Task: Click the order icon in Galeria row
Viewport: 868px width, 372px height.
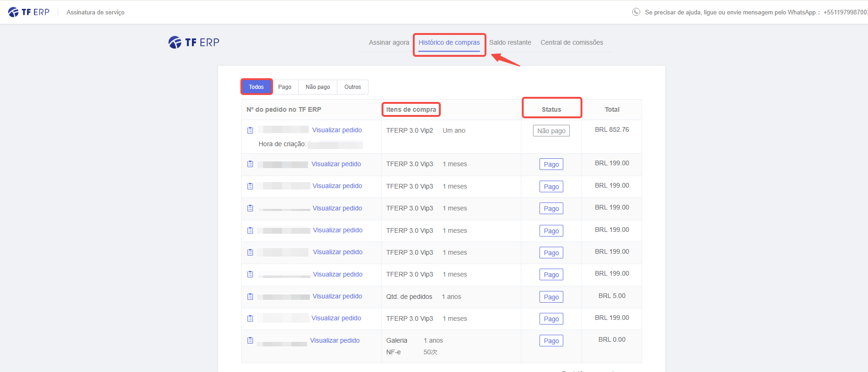Action: [x=250, y=340]
